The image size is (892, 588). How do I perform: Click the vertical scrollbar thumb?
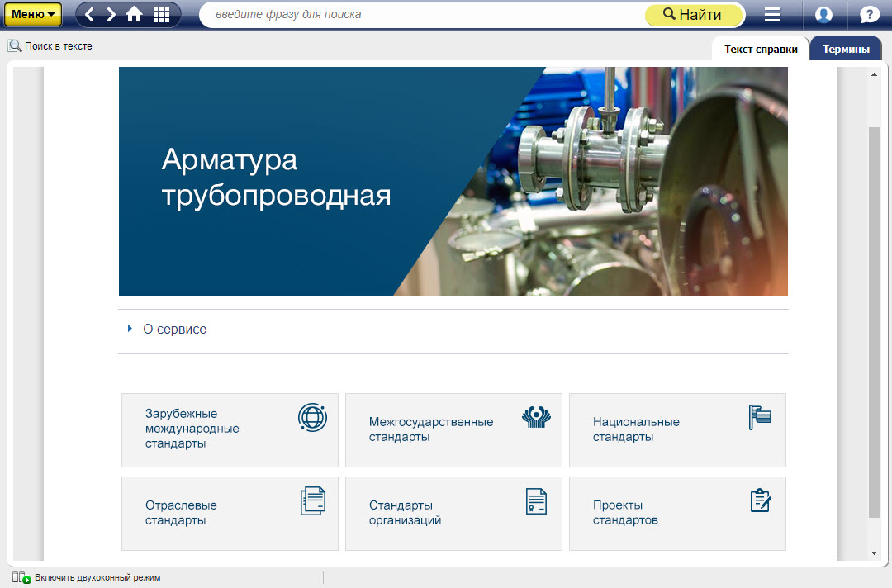coord(875,322)
